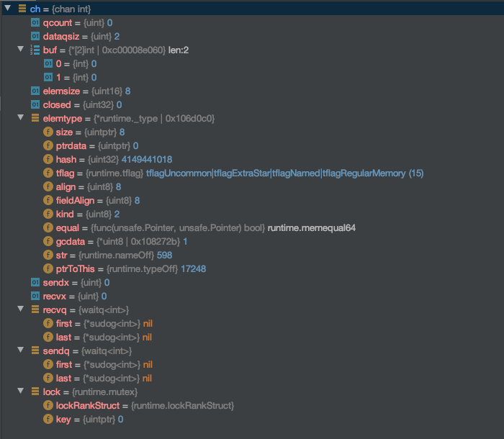The height and width of the screenshot is (439, 504).
Task: Collapse the sendq waitq node
Action: point(21,350)
